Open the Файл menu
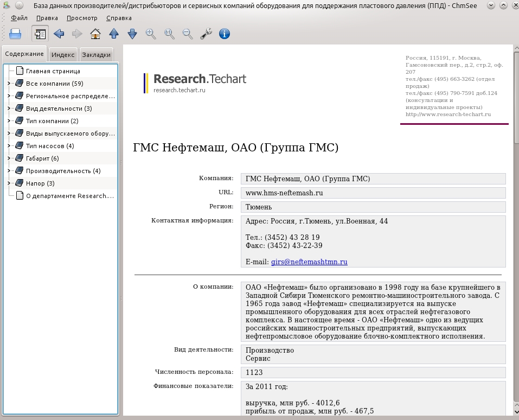 pyautogui.click(x=19, y=18)
